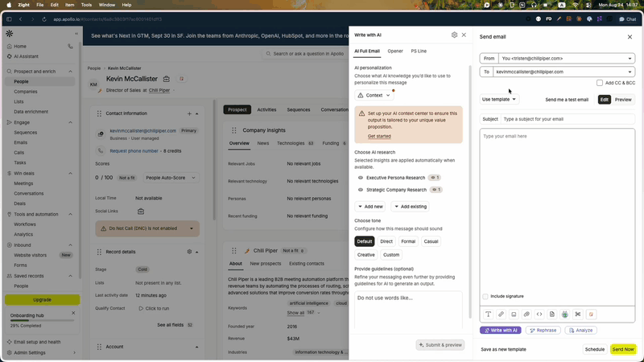Image resolution: width=644 pixels, height=362 pixels.
Task: Toggle visibility of Executive Persona Research
Action: 361,178
